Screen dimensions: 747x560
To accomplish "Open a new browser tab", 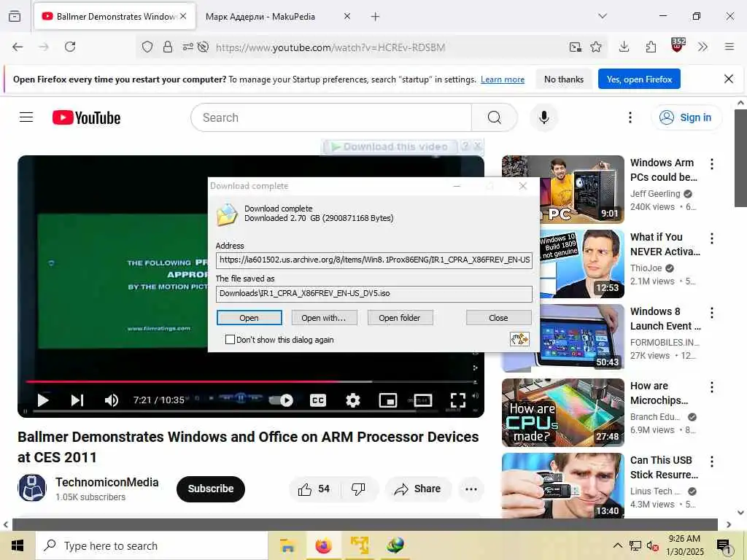I will click(x=376, y=17).
